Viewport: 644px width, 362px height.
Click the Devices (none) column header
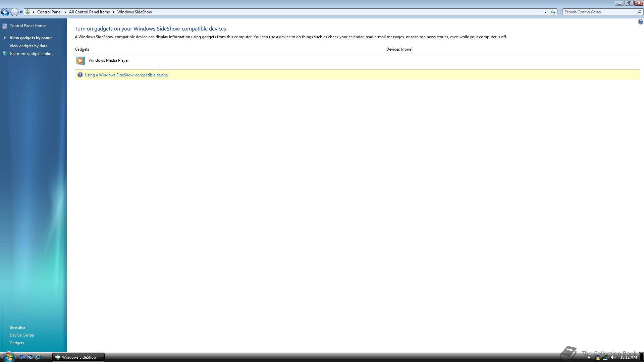click(x=399, y=49)
